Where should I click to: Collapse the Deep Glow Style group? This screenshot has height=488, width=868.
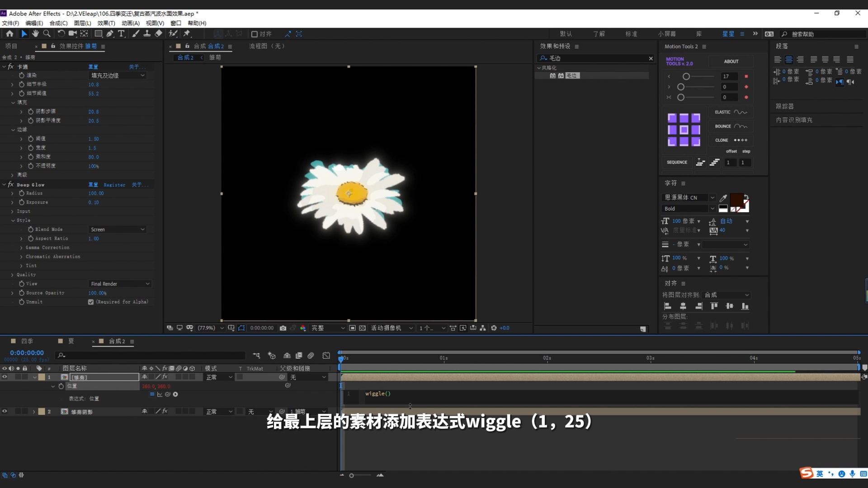[13, 220]
